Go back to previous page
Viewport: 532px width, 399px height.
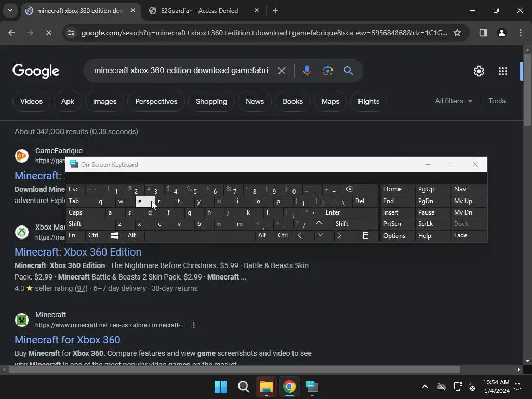(x=11, y=33)
